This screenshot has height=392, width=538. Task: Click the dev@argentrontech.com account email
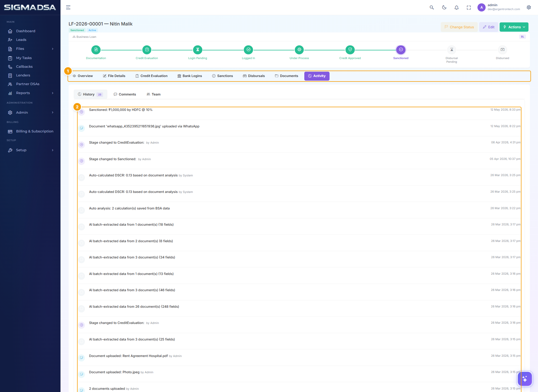click(504, 9)
